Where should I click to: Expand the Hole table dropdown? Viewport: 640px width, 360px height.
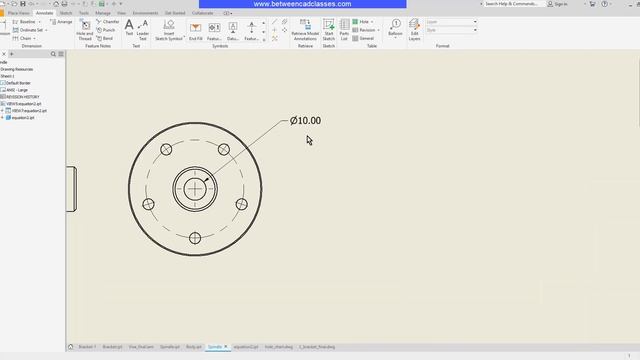click(x=372, y=22)
